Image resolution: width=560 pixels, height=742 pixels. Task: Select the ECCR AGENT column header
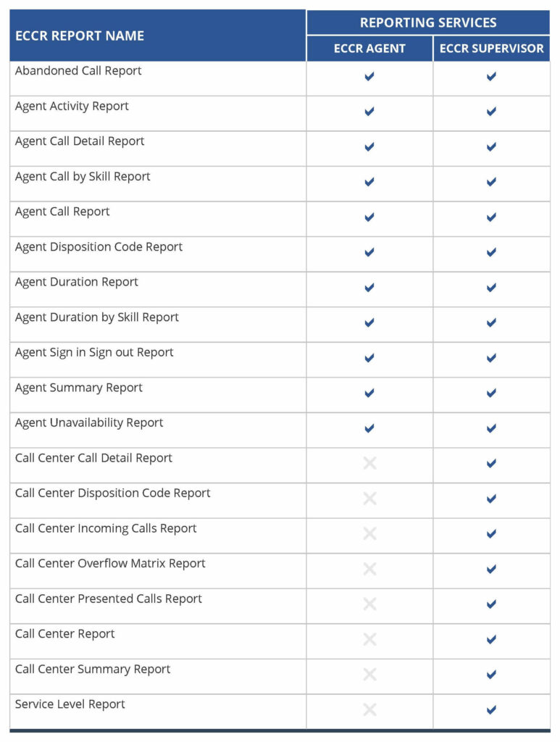pos(369,49)
